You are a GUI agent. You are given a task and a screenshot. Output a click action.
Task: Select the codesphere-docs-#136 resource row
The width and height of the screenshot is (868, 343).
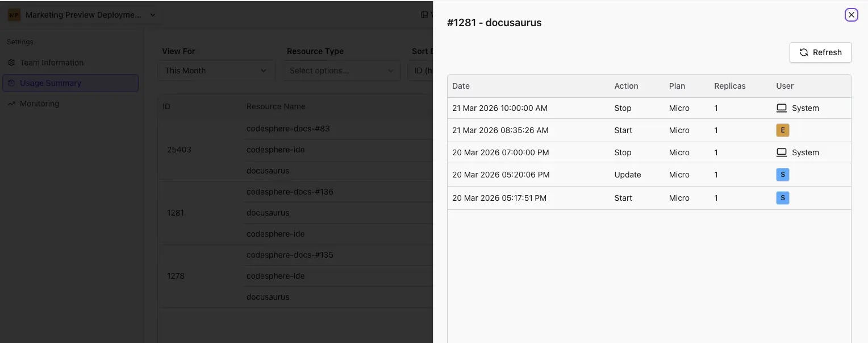coord(290,192)
